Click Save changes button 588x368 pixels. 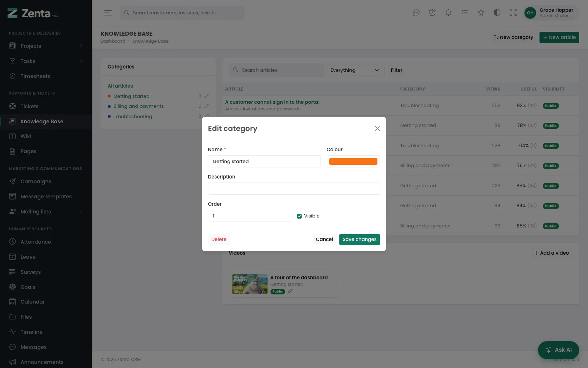[359, 239]
